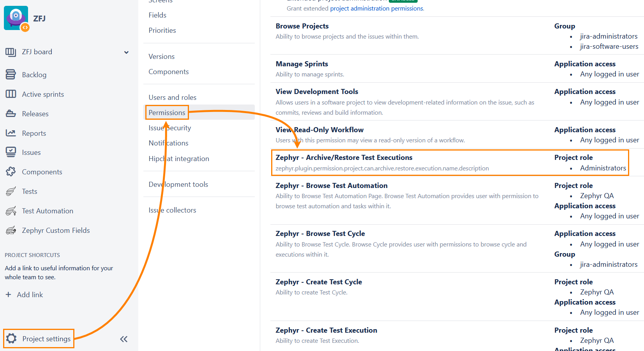Viewport: 644px width, 351px height.
Task: Select the Notifications settings item
Action: tap(168, 143)
